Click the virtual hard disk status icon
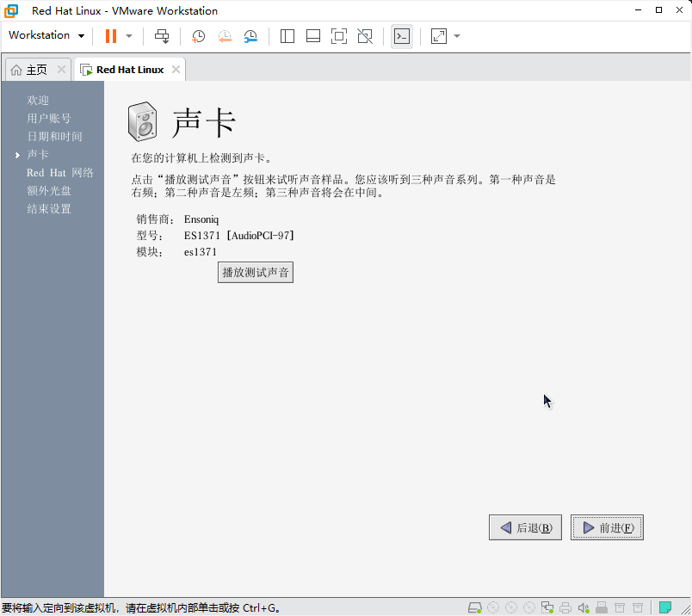The height and width of the screenshot is (616, 692). [474, 607]
